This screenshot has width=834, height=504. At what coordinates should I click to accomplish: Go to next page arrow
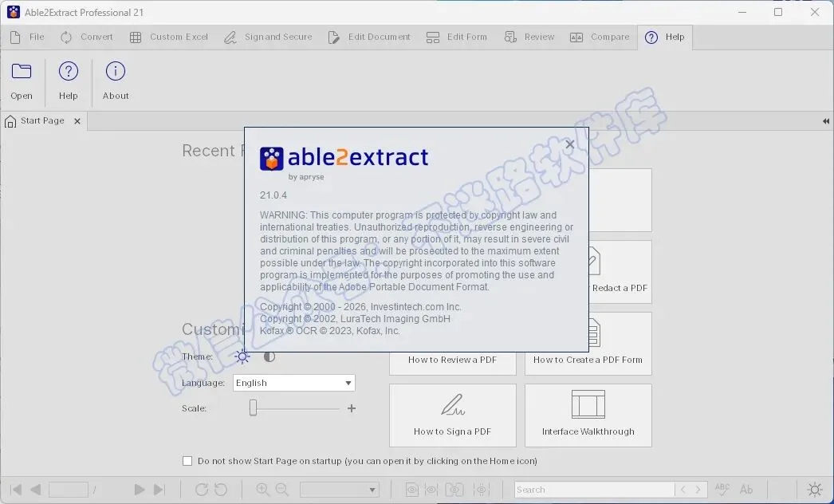[x=140, y=490]
